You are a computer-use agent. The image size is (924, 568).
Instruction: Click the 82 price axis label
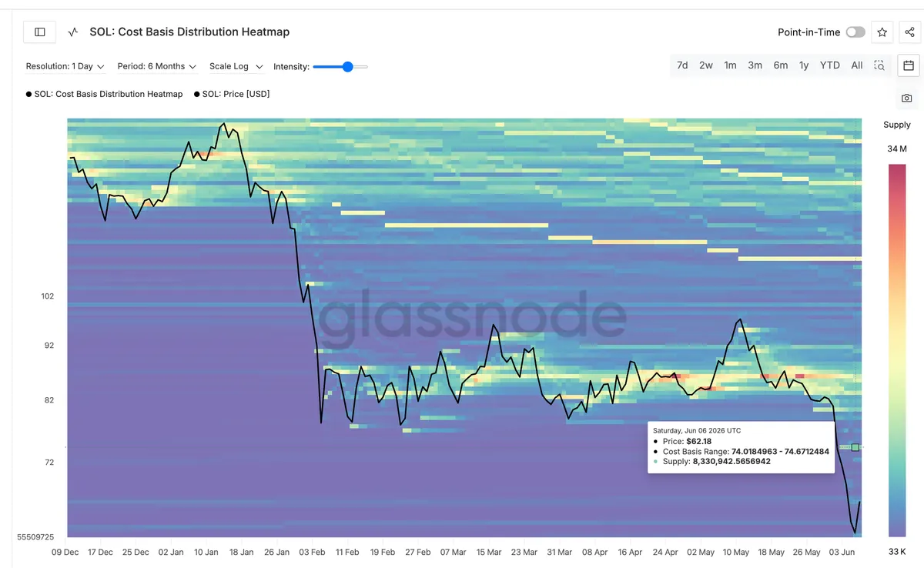[49, 400]
